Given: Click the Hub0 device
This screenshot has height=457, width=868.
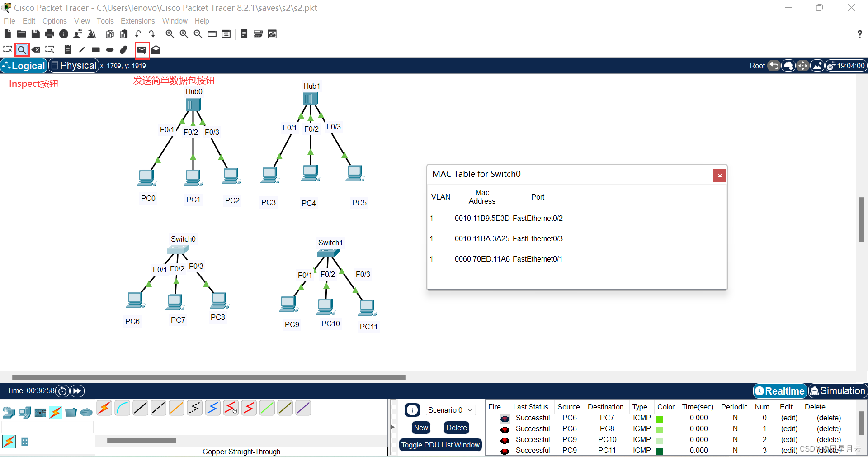Looking at the screenshot, I should [193, 105].
